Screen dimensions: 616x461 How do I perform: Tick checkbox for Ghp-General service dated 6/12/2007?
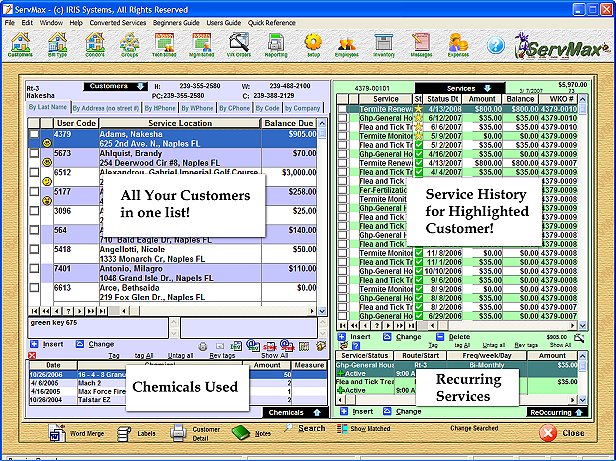click(x=343, y=118)
